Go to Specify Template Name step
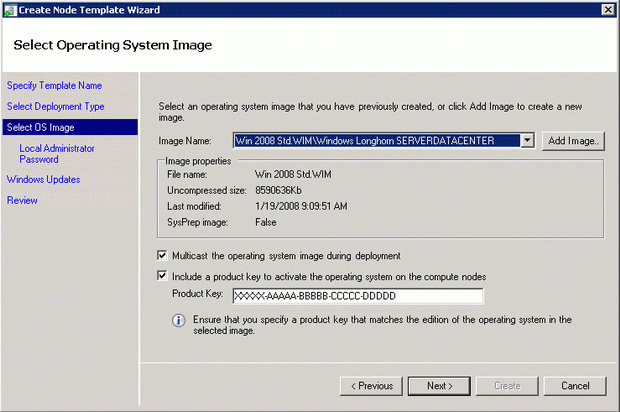The image size is (620, 412). [x=54, y=86]
